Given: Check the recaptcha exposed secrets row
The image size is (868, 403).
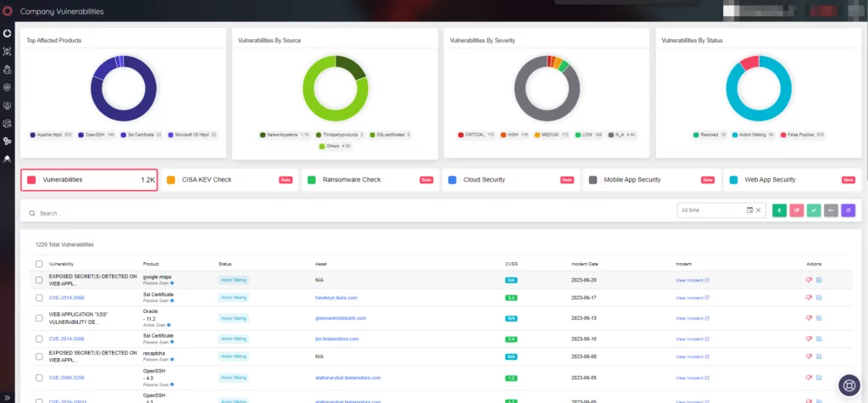Looking at the screenshot, I should (39, 357).
